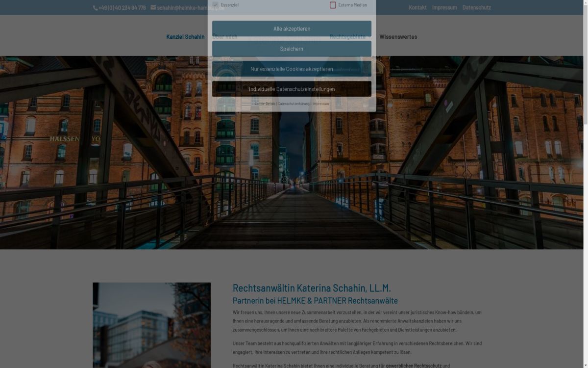Click the Impressum link inside the cookie dialog
Screen dimensions: 588x368
click(x=321, y=104)
